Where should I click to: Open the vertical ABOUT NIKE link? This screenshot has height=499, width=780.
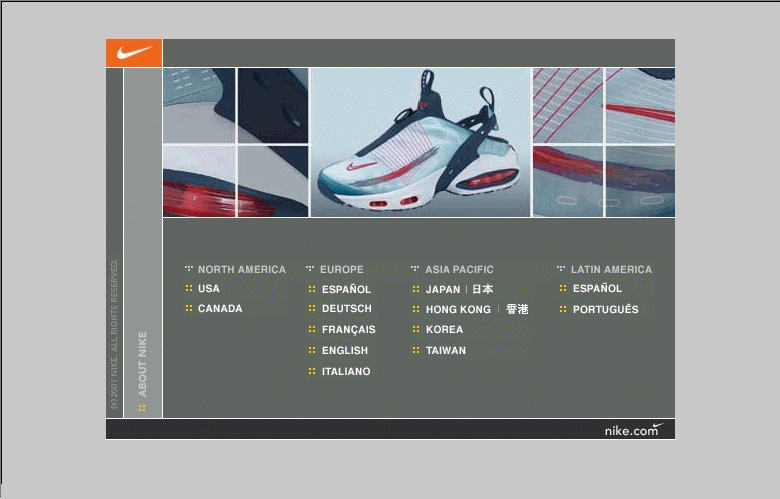pos(142,364)
